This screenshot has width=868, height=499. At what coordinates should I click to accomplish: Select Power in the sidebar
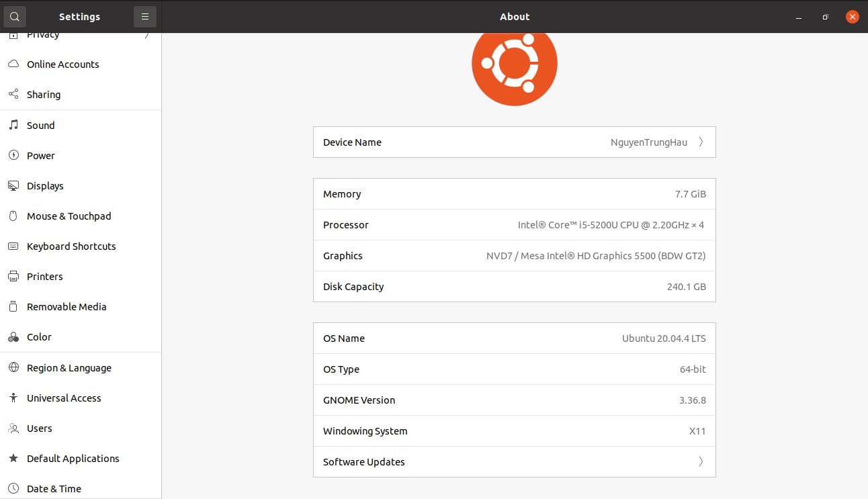point(81,156)
